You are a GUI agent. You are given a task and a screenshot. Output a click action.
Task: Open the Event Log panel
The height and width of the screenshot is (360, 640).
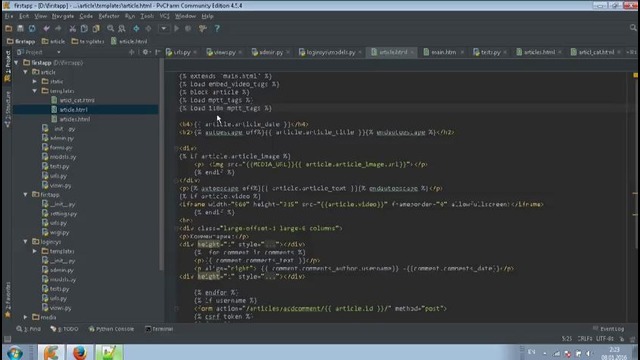(x=608, y=329)
